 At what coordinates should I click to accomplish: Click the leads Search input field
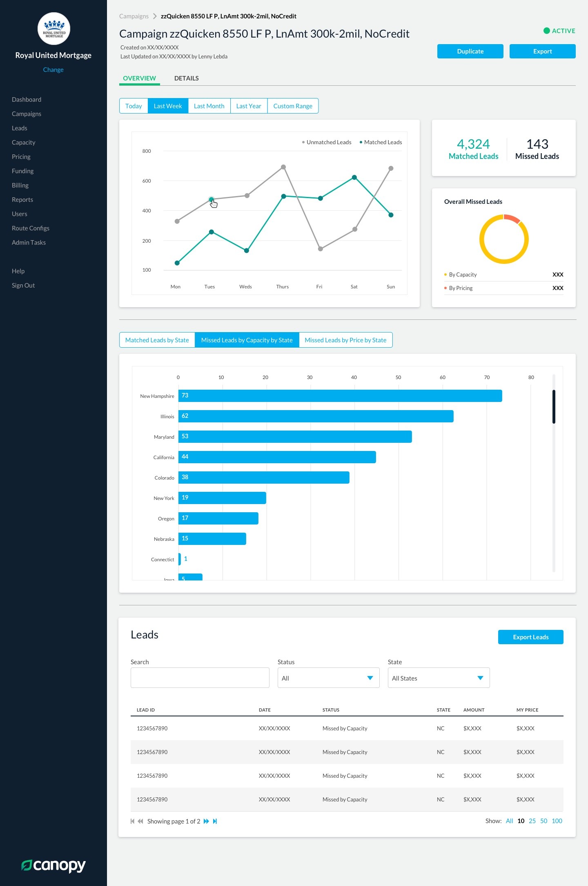200,678
